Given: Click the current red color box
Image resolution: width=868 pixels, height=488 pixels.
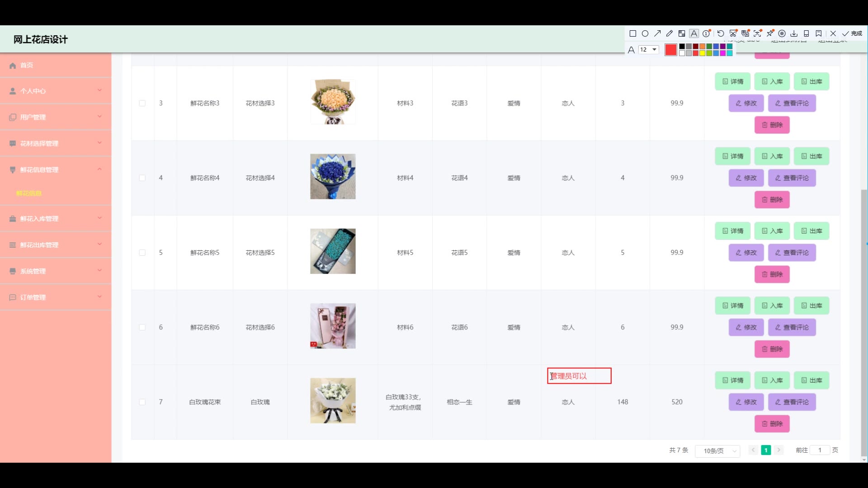Looking at the screenshot, I should [671, 50].
